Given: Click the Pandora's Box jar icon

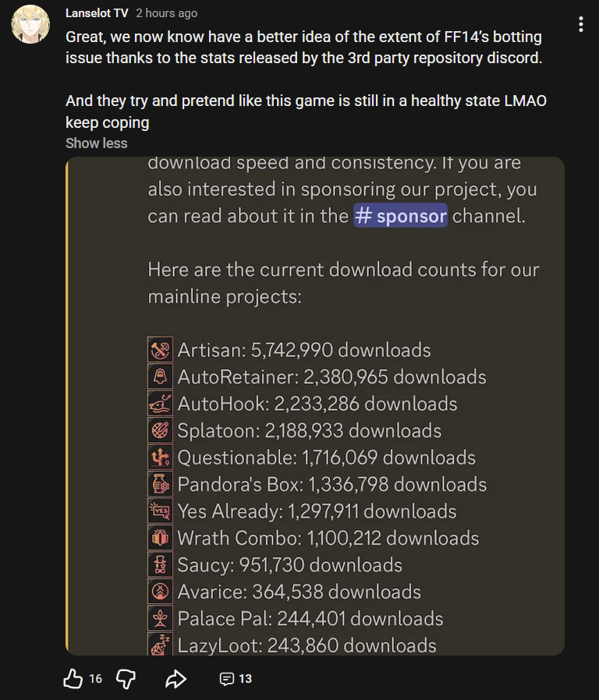Looking at the screenshot, I should coord(160,484).
